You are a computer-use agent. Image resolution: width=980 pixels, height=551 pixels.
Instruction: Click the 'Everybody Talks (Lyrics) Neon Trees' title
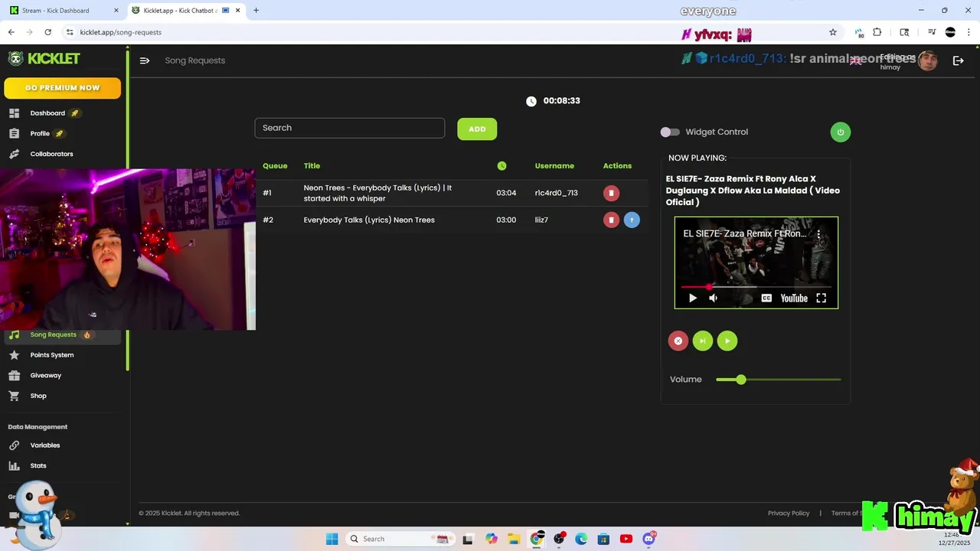(369, 220)
